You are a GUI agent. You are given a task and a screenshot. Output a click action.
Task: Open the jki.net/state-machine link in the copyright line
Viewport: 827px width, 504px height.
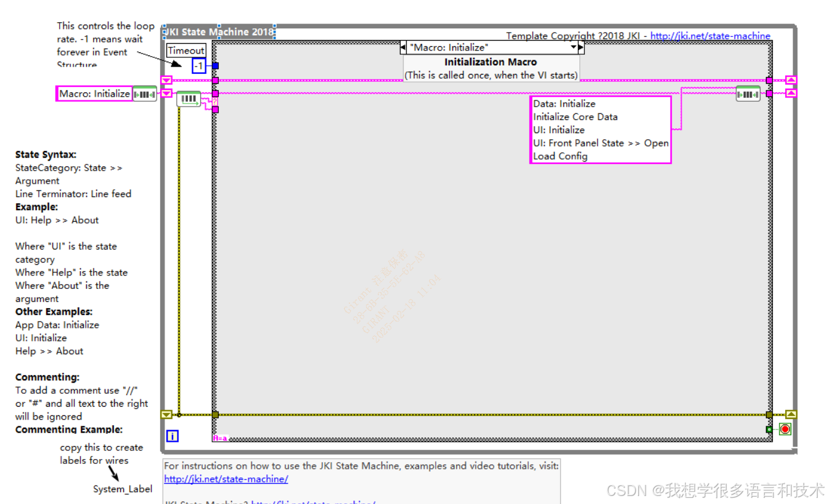[x=711, y=36]
